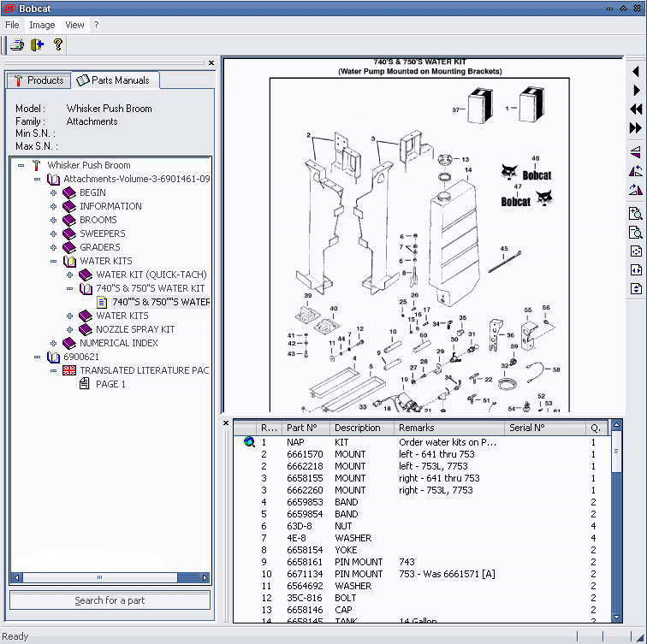This screenshot has width=647, height=644.
Task: Close the parts list panel
Action: point(226,423)
